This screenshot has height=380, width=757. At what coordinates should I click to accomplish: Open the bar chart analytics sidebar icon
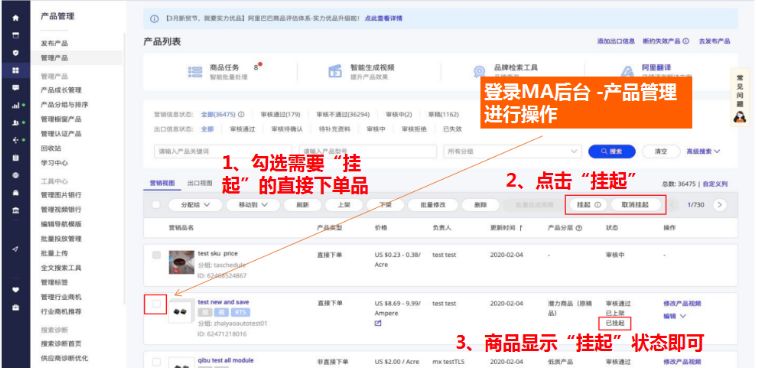[15, 105]
